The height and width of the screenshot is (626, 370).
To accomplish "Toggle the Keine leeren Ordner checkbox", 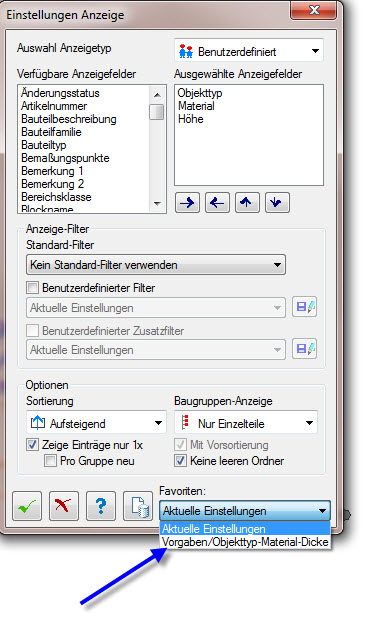I will (x=180, y=461).
